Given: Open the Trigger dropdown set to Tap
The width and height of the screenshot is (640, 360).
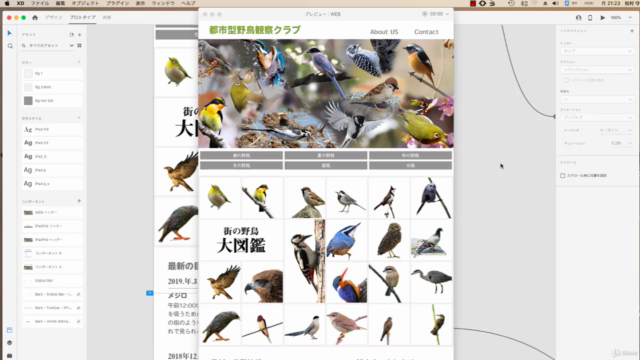Looking at the screenshot, I should [x=597, y=51].
